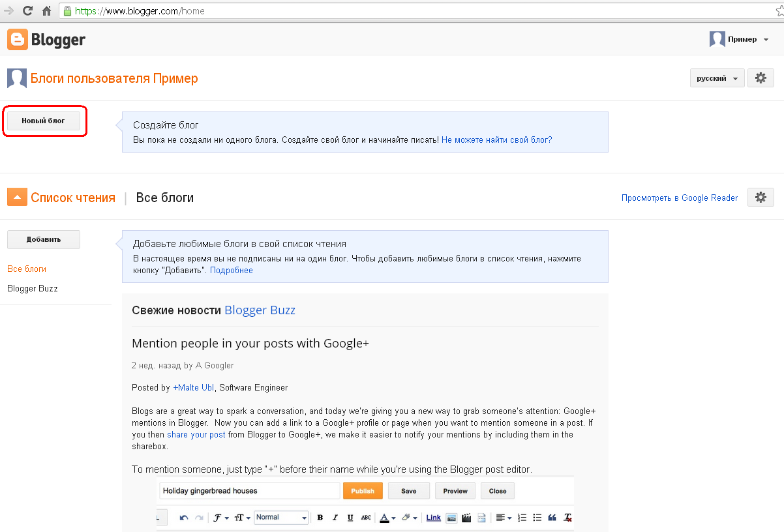Collapse reading list with orange arrow icon
Screen dimensions: 784x532
[17, 197]
